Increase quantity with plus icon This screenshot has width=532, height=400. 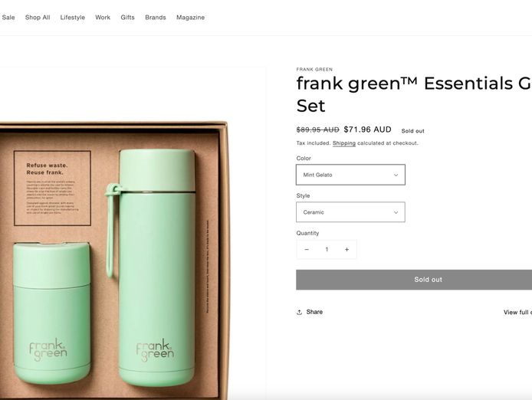pyautogui.click(x=346, y=249)
